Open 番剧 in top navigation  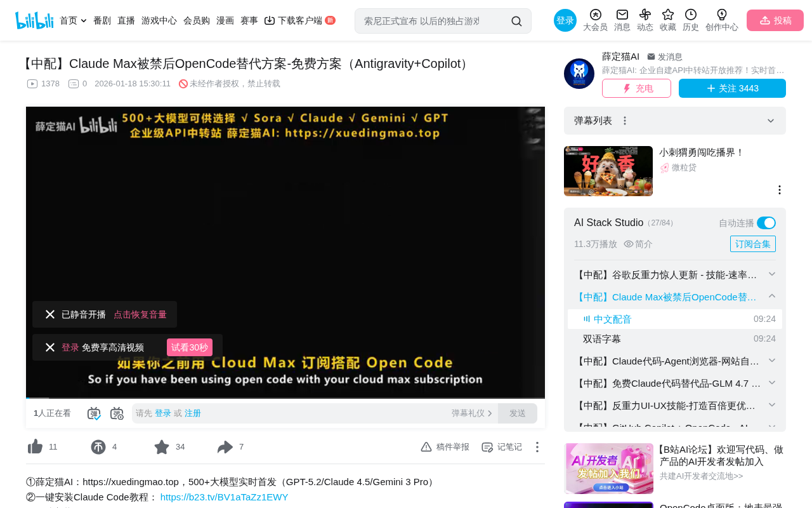pos(102,20)
